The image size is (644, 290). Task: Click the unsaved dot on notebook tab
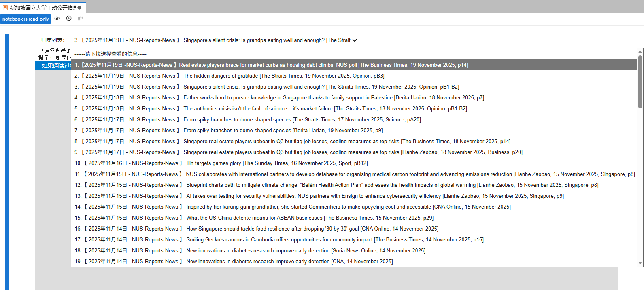pyautogui.click(x=79, y=8)
